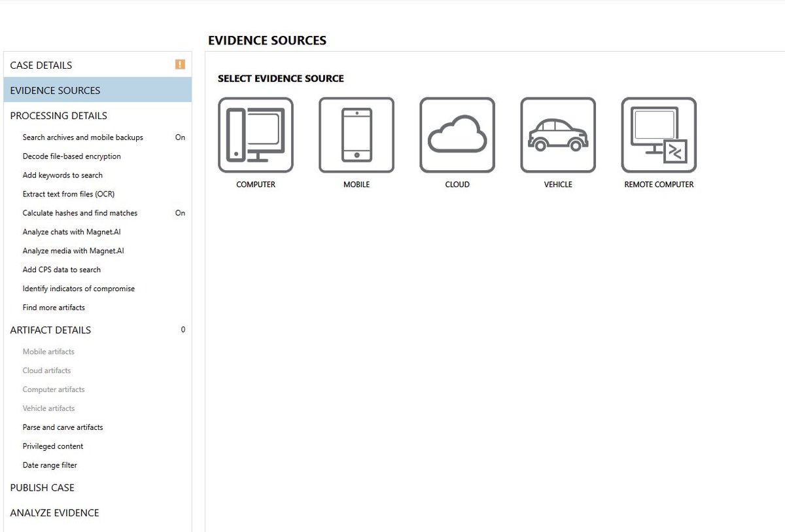Click the MOBILE label under the phone
Screen dimensions: 785x532
tap(357, 185)
